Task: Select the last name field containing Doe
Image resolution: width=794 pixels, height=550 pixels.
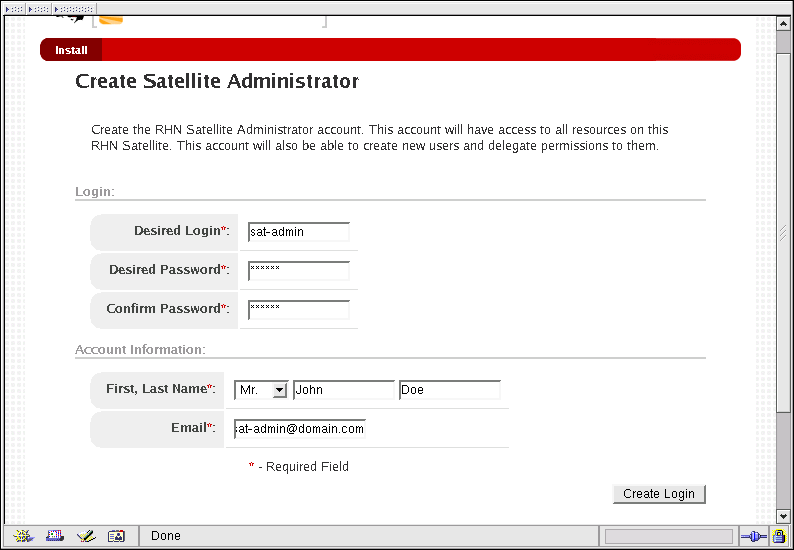Action: [449, 390]
